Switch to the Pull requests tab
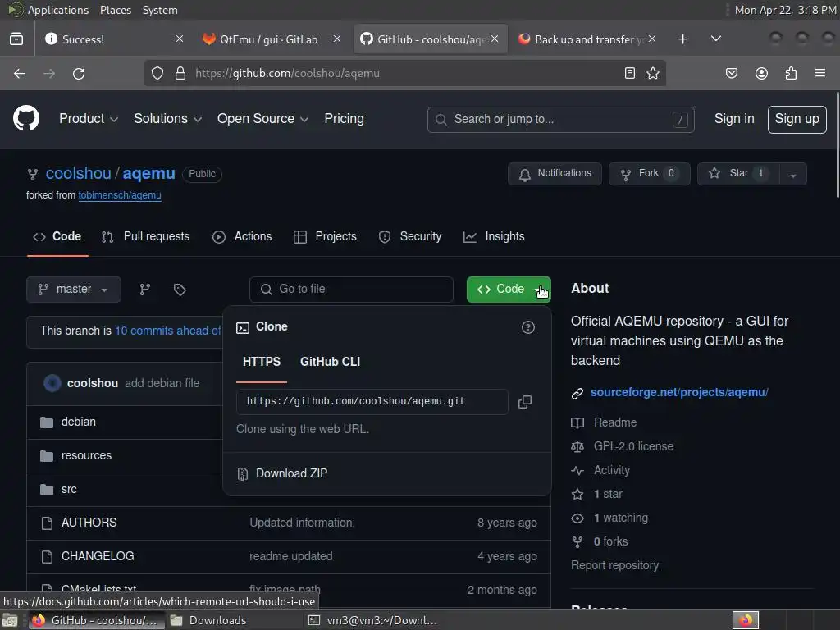840x630 pixels. (145, 236)
